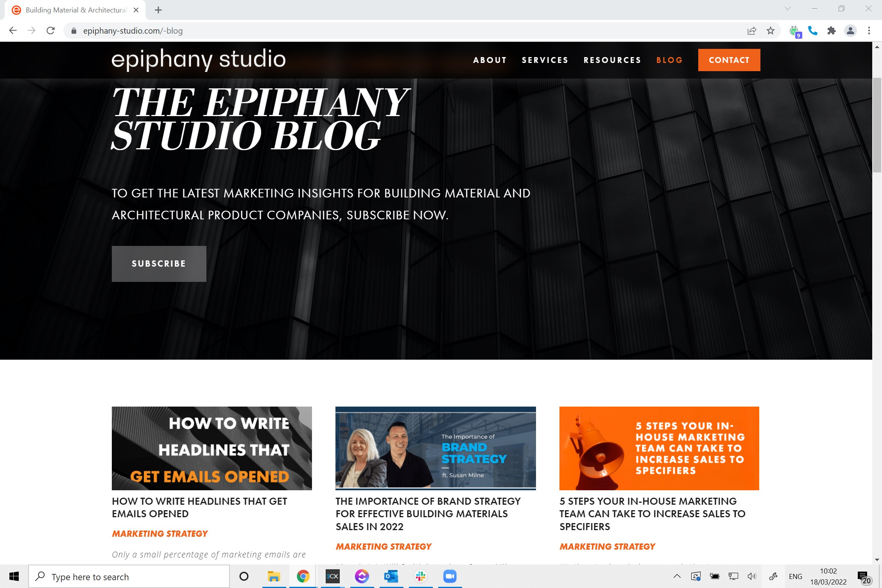The height and width of the screenshot is (588, 882).
Task: Select the Building Material & Architectural tab
Action: point(75,10)
